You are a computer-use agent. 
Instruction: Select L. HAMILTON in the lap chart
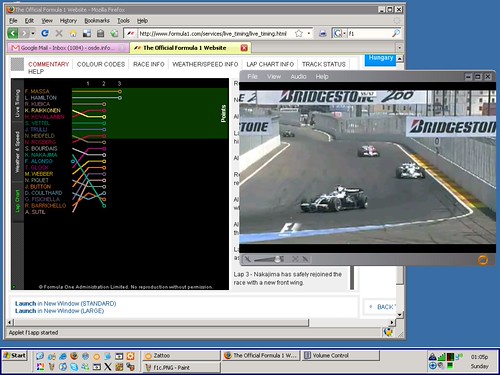41,98
